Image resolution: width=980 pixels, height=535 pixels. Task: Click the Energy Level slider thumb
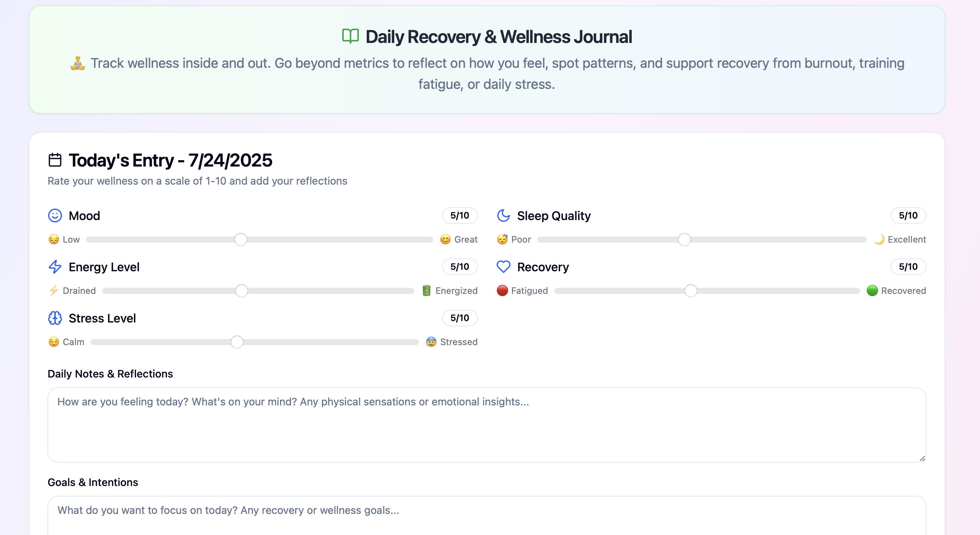[241, 291]
